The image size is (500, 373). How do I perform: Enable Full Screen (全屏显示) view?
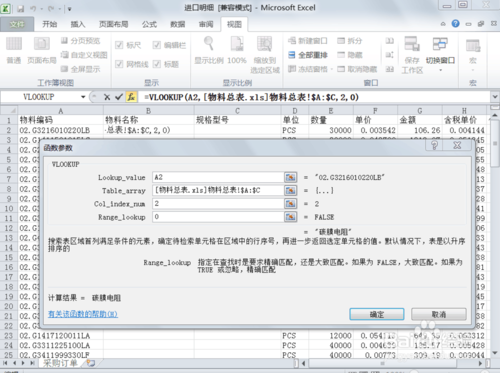(80, 69)
